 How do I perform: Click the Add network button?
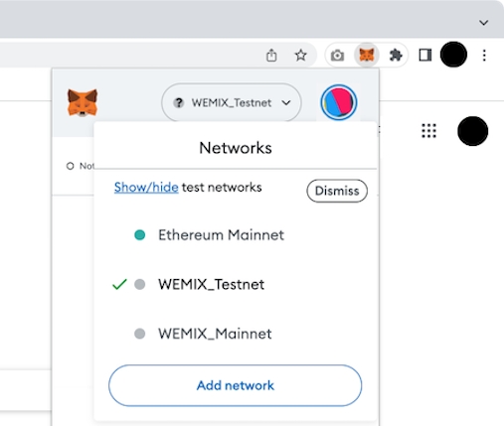click(x=236, y=385)
